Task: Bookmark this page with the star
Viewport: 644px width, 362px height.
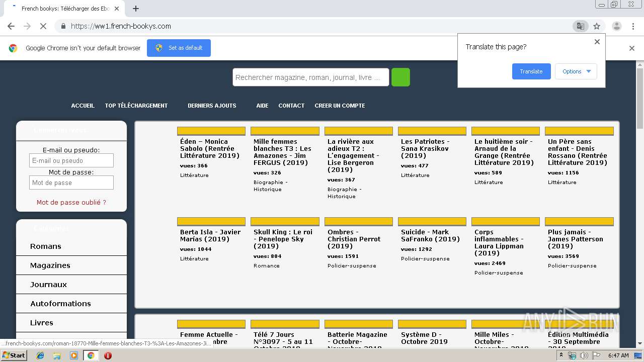Action: [x=597, y=26]
